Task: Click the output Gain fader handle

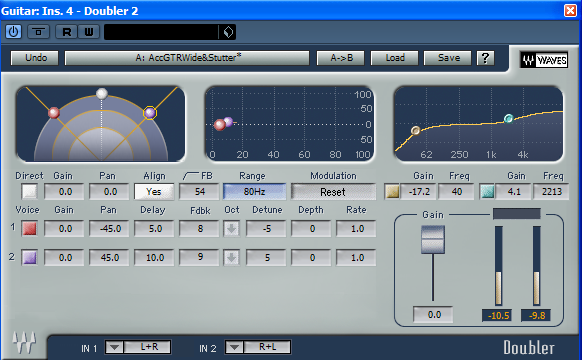Action: 433,240
